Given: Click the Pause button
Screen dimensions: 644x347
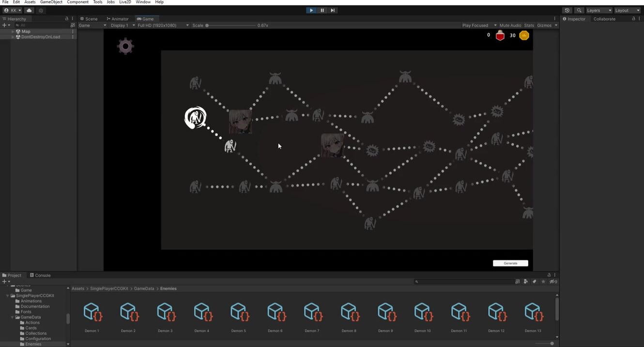Looking at the screenshot, I should pos(322,10).
